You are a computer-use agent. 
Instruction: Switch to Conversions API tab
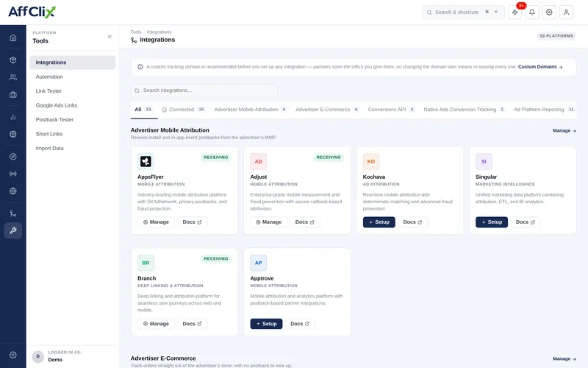pyautogui.click(x=392, y=110)
